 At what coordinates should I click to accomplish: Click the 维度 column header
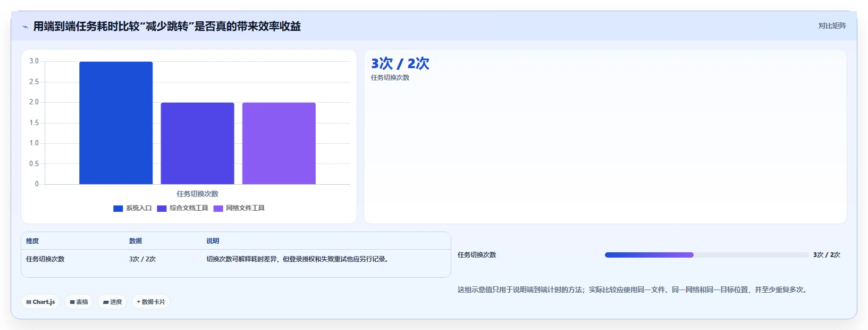click(32, 241)
